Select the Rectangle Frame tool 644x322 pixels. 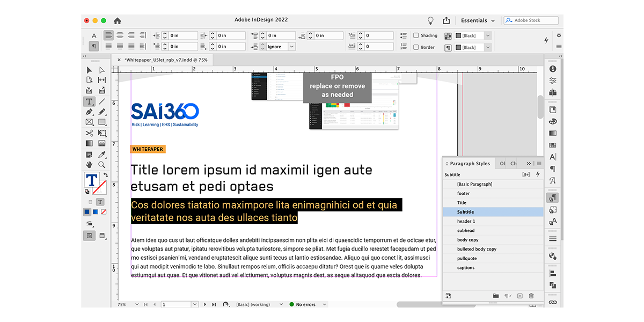click(x=89, y=122)
